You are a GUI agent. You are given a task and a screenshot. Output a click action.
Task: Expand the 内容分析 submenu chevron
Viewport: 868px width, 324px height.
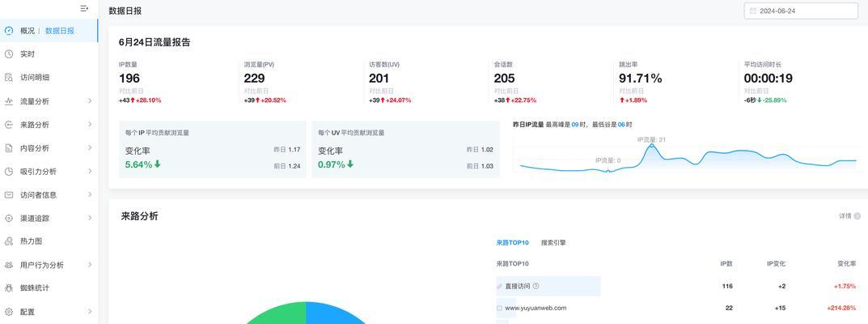tap(90, 148)
